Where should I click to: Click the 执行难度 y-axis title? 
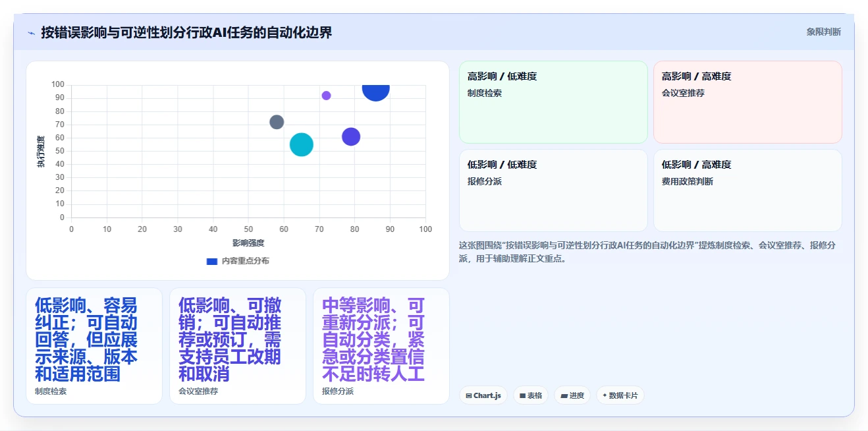pos(41,151)
